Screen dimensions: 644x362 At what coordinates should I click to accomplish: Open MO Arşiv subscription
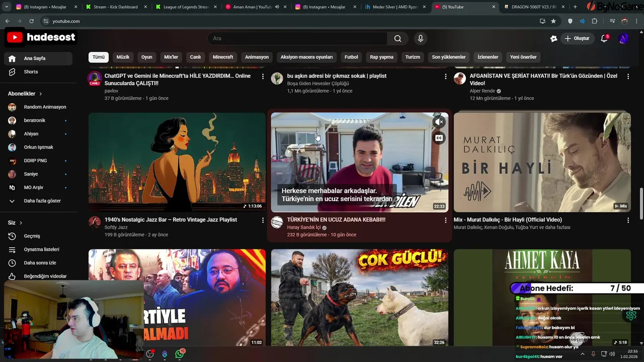coord(38,188)
